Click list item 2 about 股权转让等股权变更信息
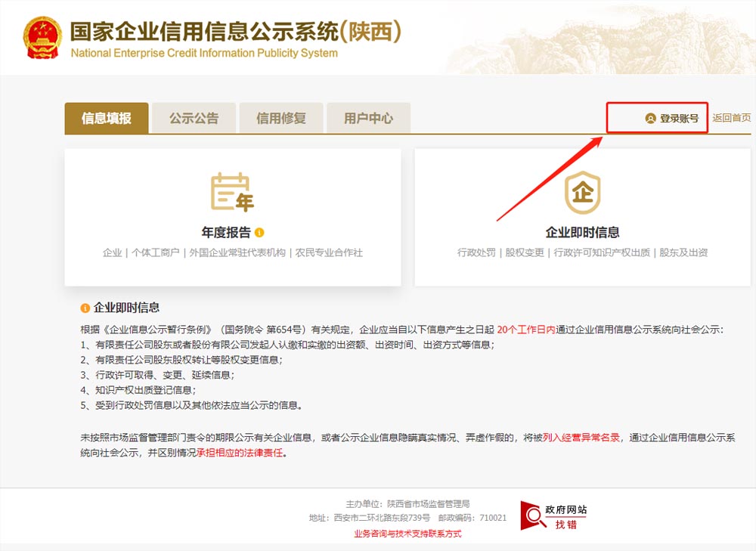756x551 pixels. click(x=181, y=360)
